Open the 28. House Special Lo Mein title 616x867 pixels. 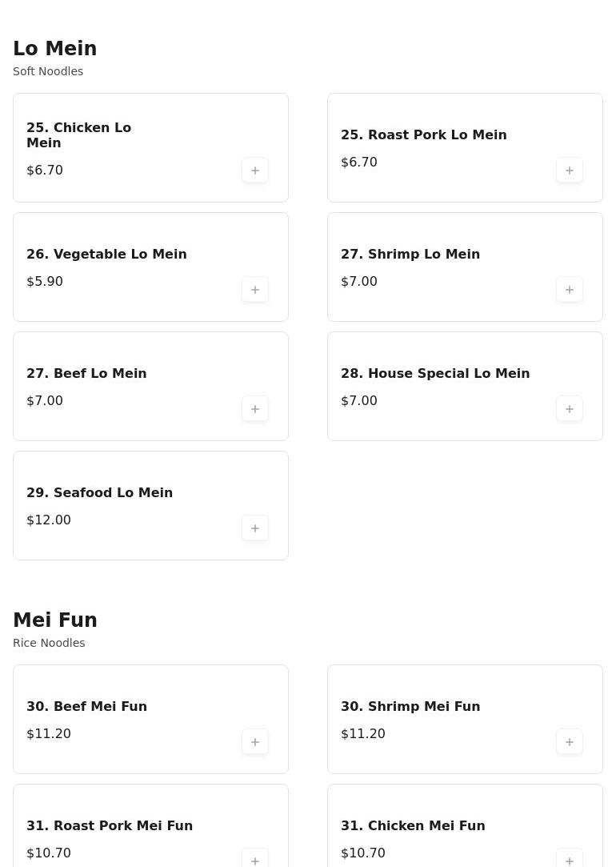click(x=435, y=373)
